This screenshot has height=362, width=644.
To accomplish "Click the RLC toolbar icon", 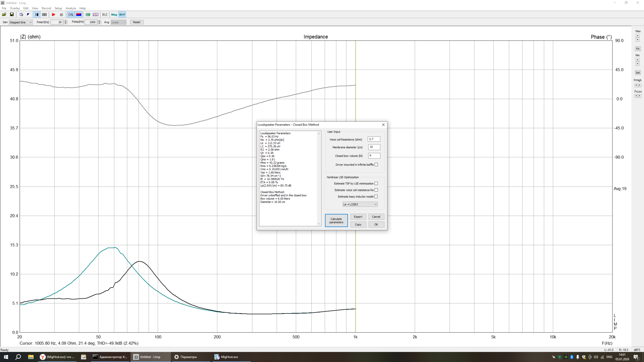I will pos(105,14).
